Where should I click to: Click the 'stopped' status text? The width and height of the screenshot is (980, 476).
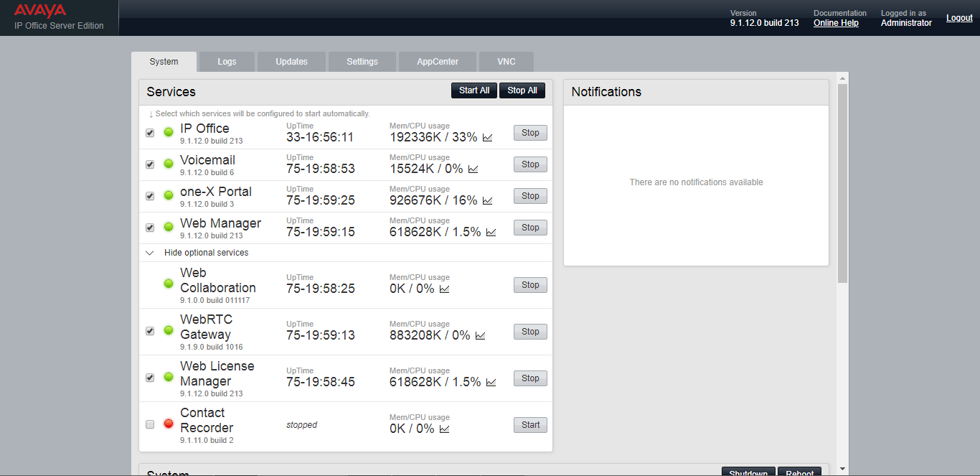pos(301,425)
